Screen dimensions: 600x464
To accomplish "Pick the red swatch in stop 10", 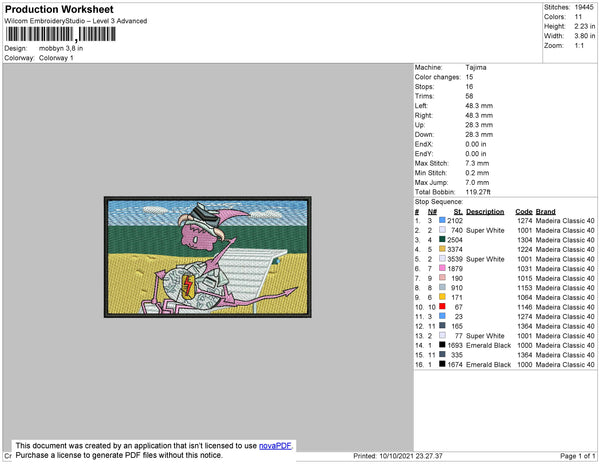I will tap(442, 306).
